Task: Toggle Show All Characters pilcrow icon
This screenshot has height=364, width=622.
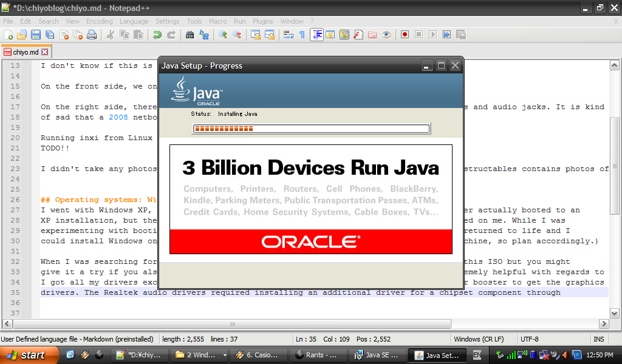Action: (302, 35)
